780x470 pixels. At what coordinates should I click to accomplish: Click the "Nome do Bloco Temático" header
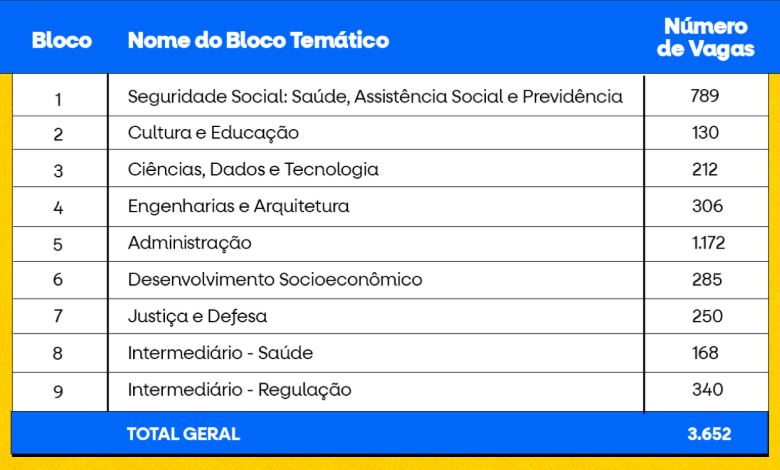click(x=258, y=41)
